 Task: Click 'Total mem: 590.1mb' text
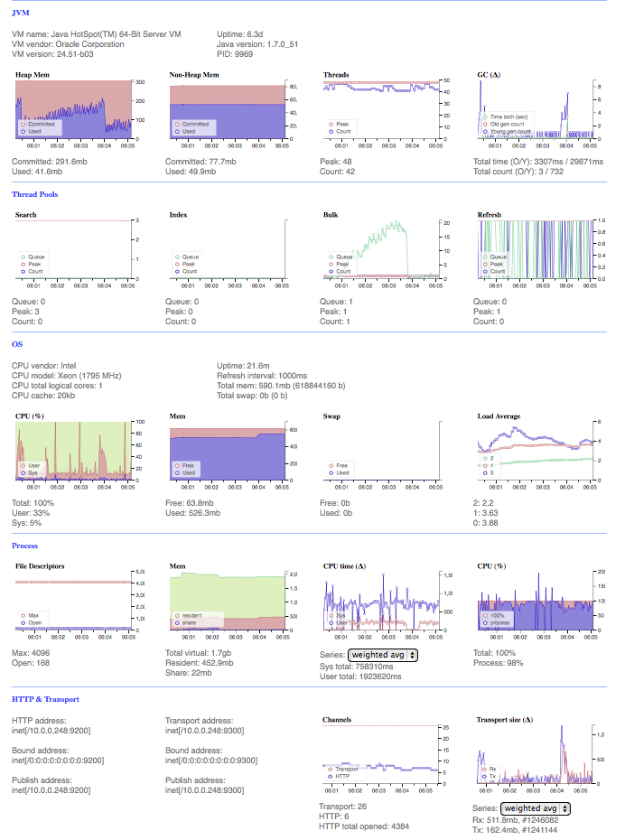pos(249,386)
